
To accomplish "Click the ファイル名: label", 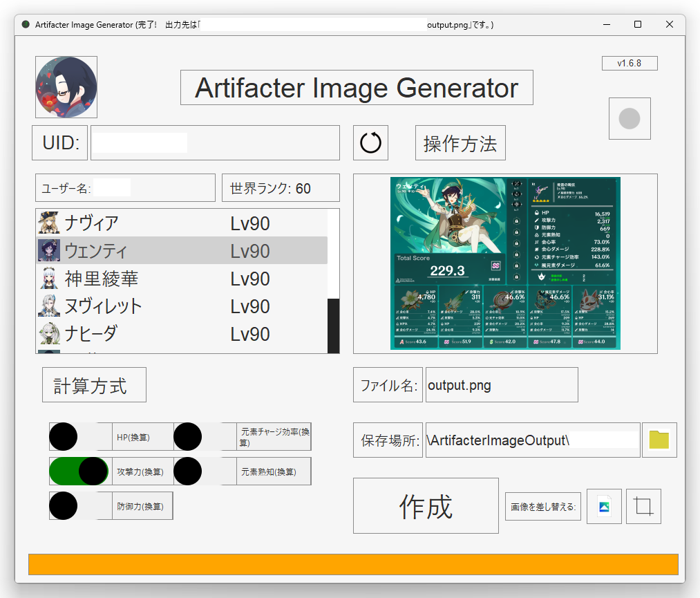I will (388, 385).
